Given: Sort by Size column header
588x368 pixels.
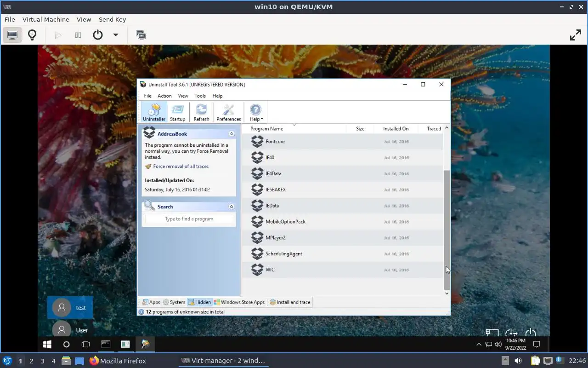Looking at the screenshot, I should click(x=360, y=129).
